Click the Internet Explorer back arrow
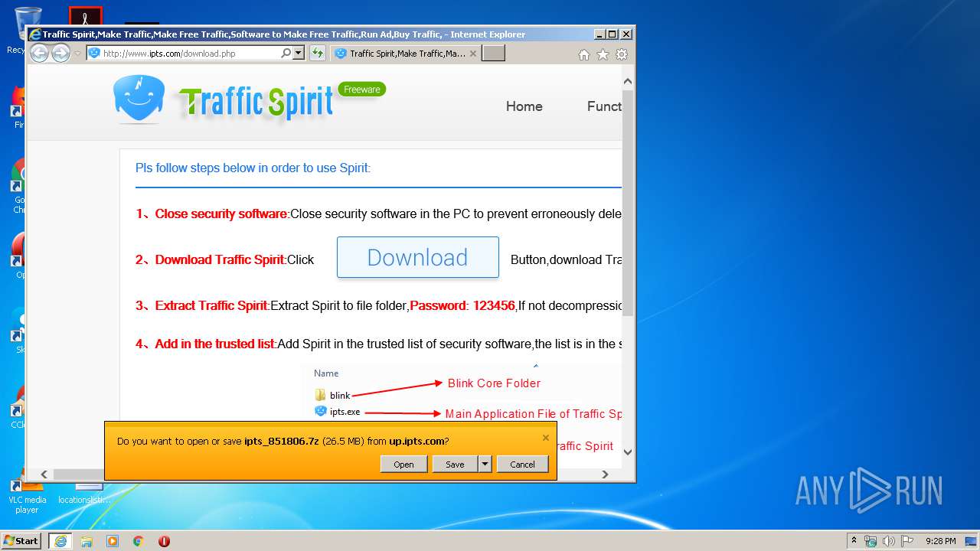The width and height of the screenshot is (980, 551). click(39, 53)
